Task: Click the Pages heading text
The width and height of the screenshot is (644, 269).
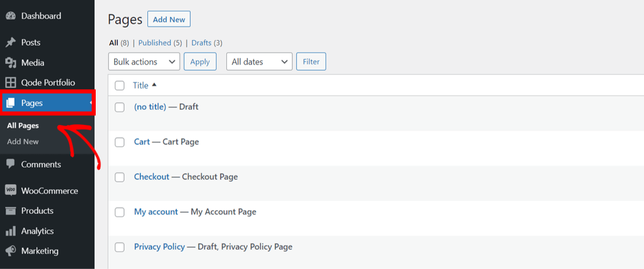Action: click(125, 20)
